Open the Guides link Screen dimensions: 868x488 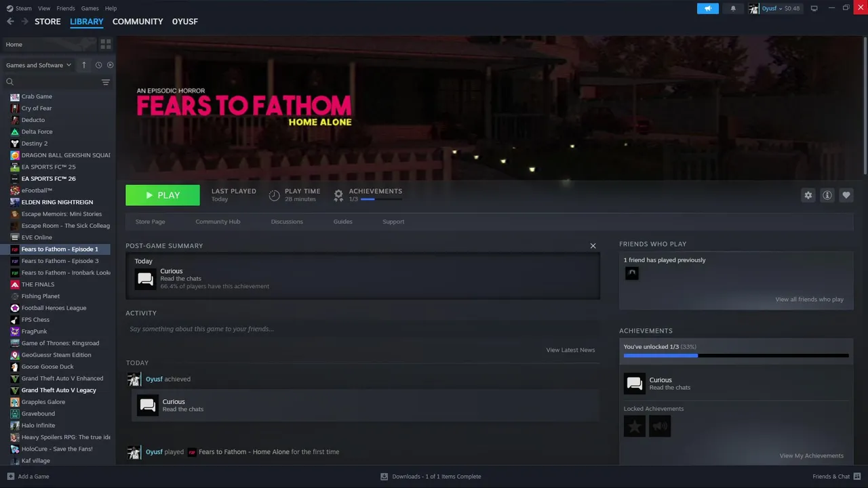342,222
